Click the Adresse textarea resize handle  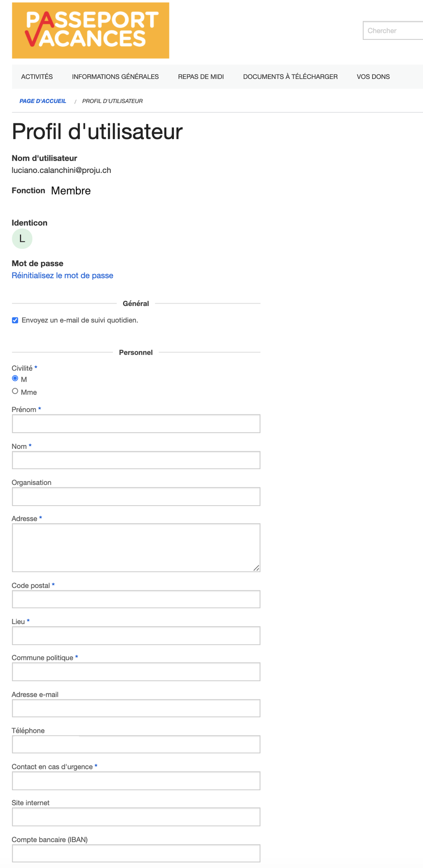pos(256,568)
